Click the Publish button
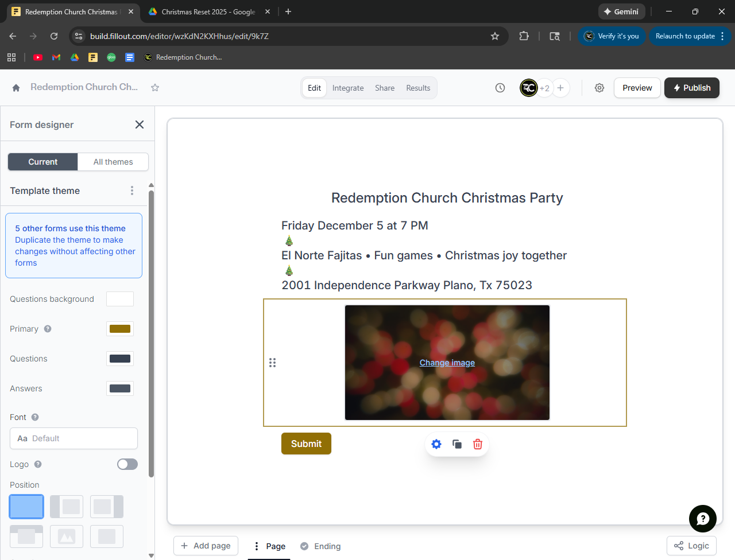The height and width of the screenshot is (560, 735). (x=691, y=88)
